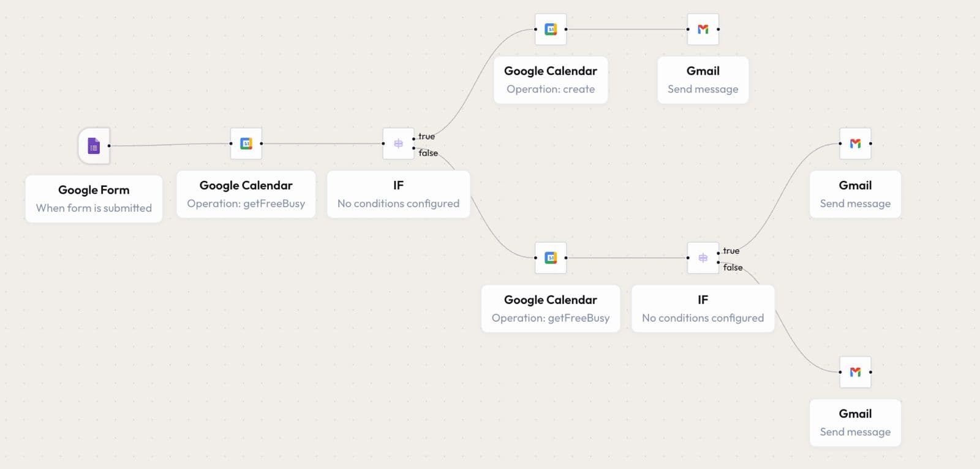The height and width of the screenshot is (469, 980).
Task: Click 'Send message' under bottom Gmail node
Action: click(856, 432)
